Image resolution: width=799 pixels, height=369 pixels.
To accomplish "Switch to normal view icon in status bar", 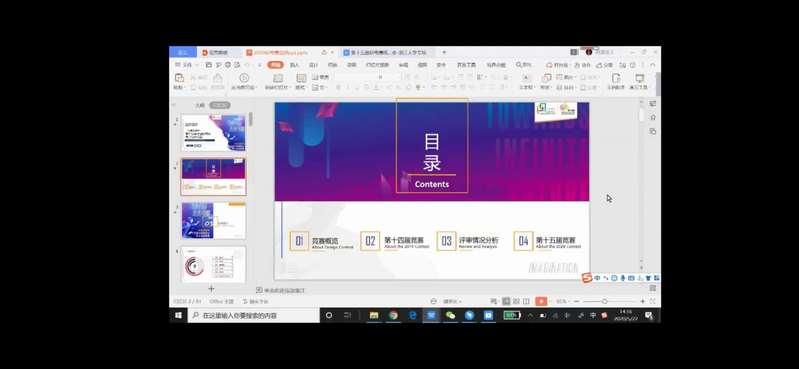I will click(506, 301).
